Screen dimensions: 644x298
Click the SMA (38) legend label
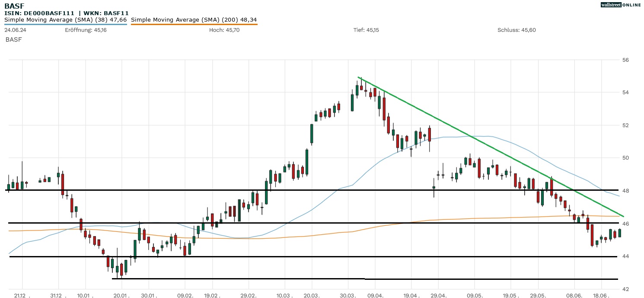click(x=65, y=19)
